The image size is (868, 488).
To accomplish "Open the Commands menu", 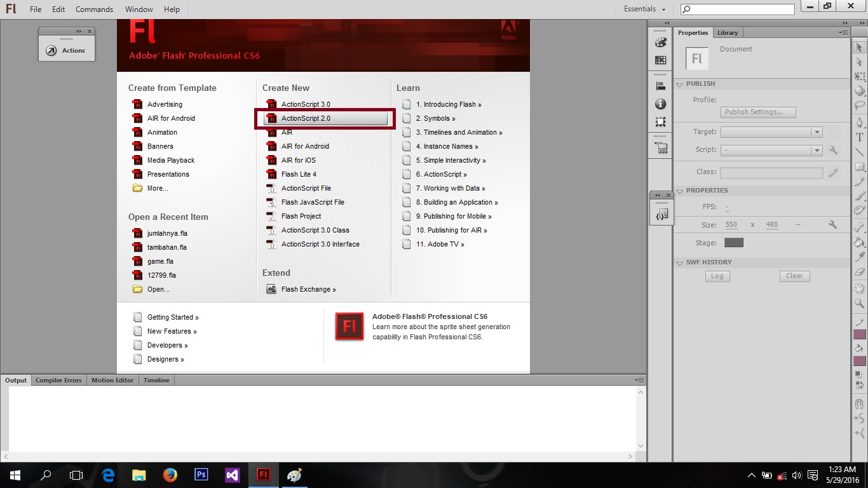I will pyautogui.click(x=94, y=9).
